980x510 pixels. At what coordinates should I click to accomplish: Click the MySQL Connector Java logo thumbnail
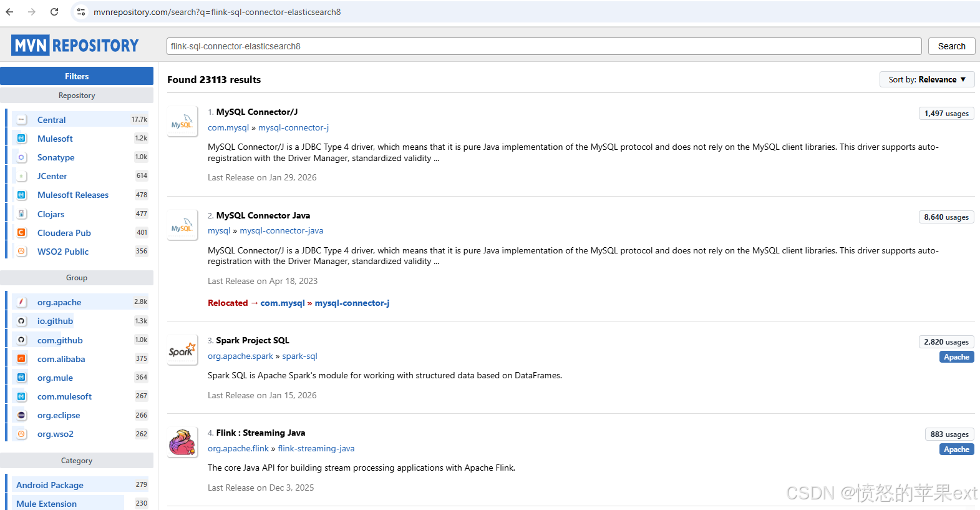pyautogui.click(x=182, y=225)
